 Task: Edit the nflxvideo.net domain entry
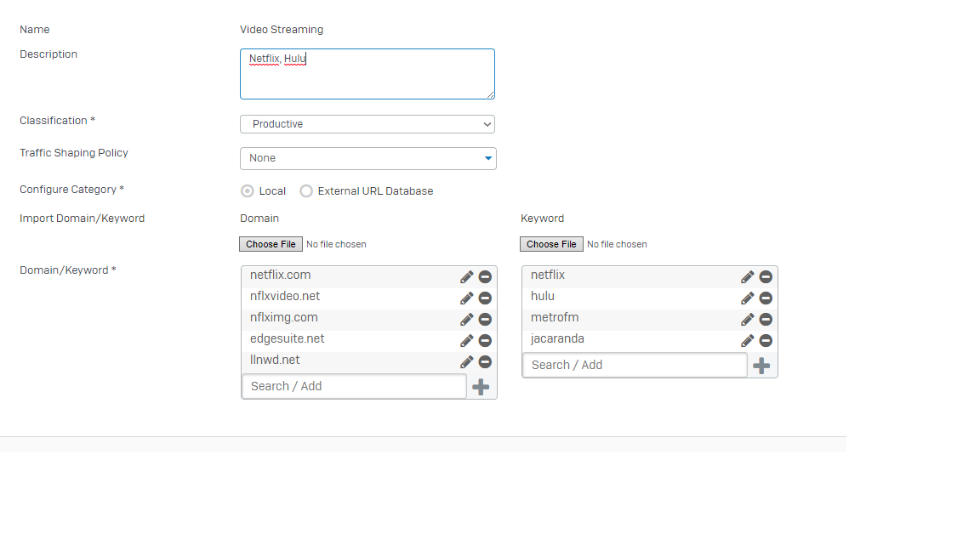467,298
